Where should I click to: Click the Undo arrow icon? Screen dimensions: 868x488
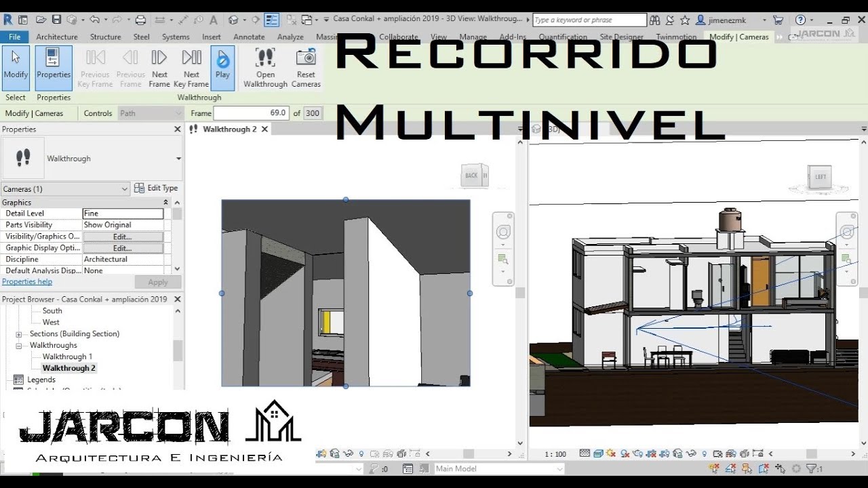pyautogui.click(x=94, y=20)
